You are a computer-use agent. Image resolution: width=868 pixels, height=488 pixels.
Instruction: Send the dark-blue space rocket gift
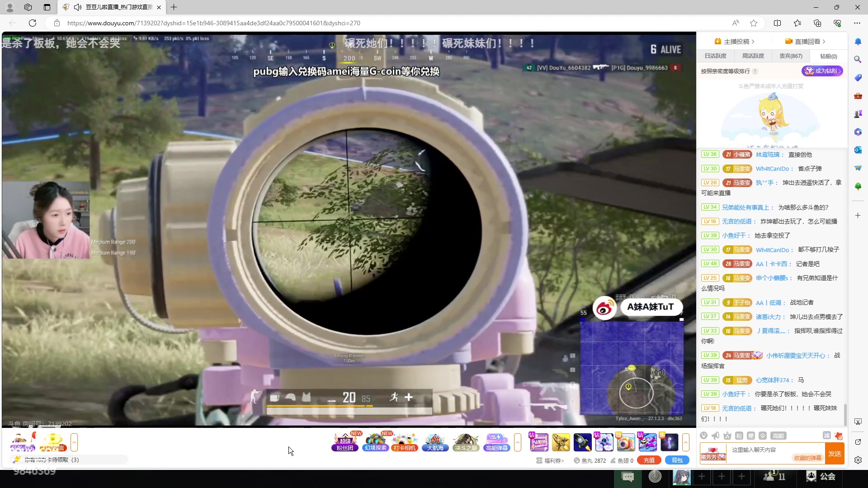pos(582,442)
